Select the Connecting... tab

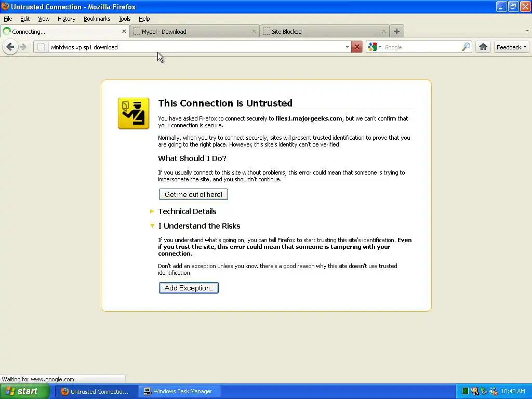[x=64, y=31]
